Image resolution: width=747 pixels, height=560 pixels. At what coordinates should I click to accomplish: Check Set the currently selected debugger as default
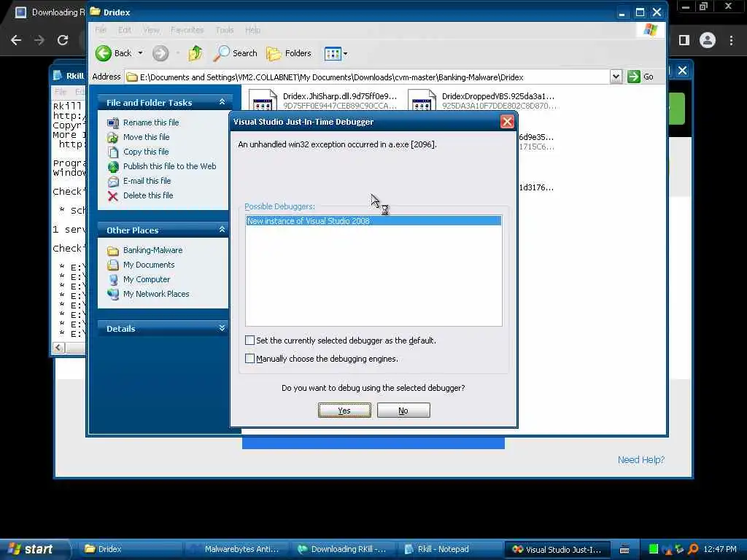pos(249,341)
